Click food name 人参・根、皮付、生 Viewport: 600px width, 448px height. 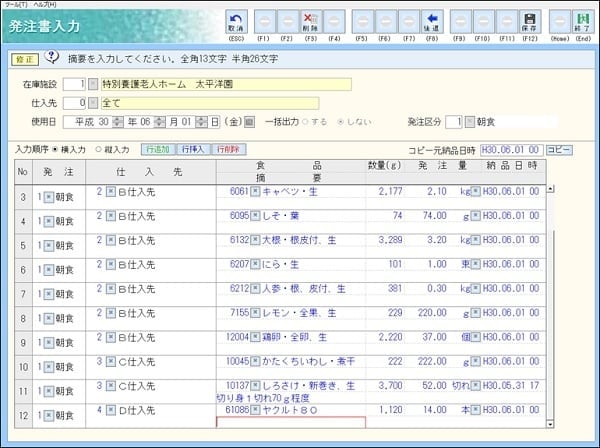304,289
